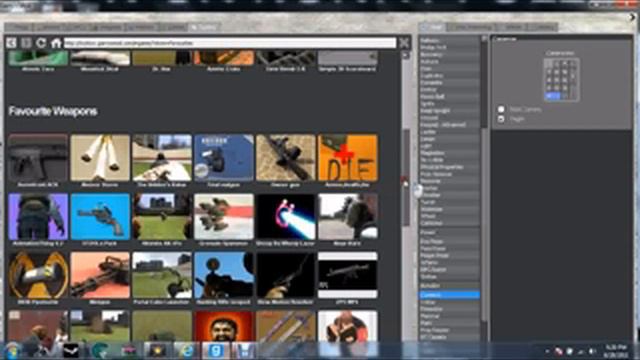The image size is (640, 360).
Task: Refresh the Toybox browser page
Action: (41, 42)
